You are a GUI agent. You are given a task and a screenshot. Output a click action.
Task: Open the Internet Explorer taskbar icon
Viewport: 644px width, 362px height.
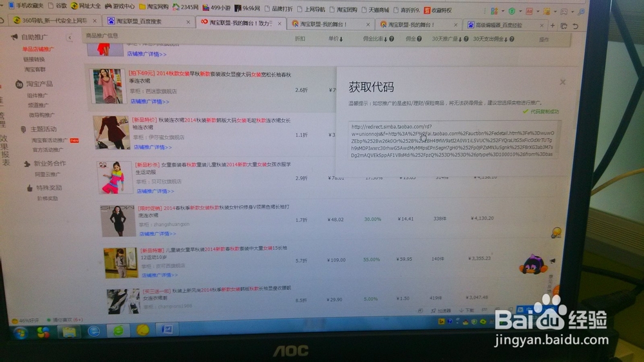[x=94, y=331]
